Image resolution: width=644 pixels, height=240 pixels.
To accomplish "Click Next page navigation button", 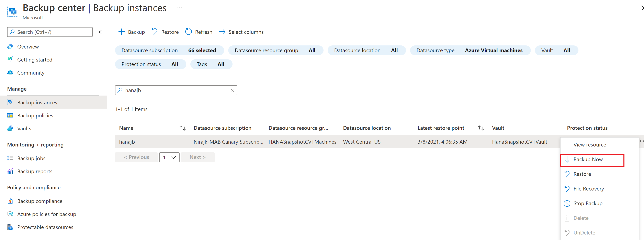I will click(196, 157).
